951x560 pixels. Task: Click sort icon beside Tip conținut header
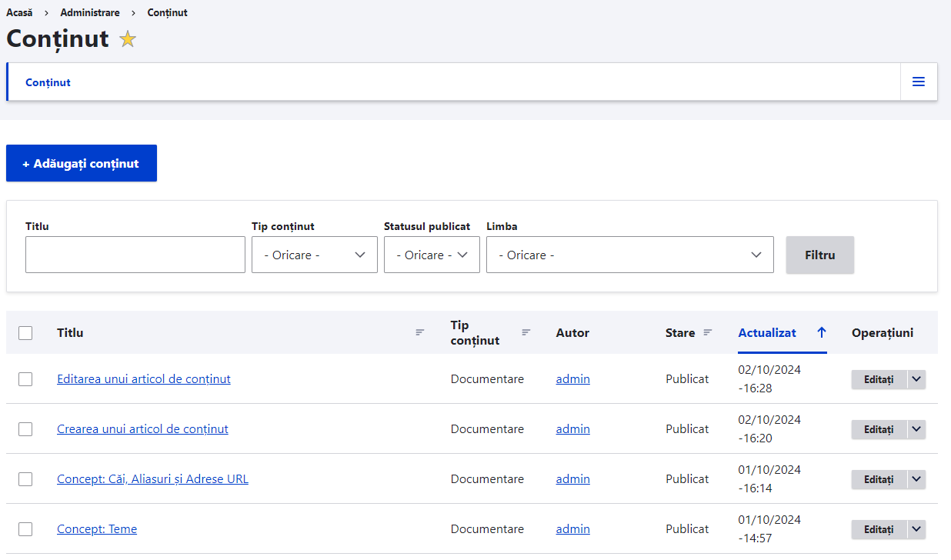click(526, 332)
